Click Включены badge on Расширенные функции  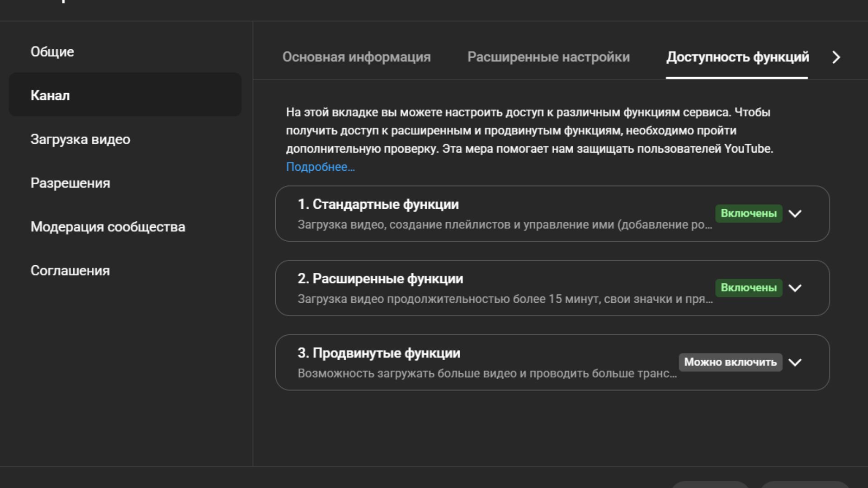748,288
